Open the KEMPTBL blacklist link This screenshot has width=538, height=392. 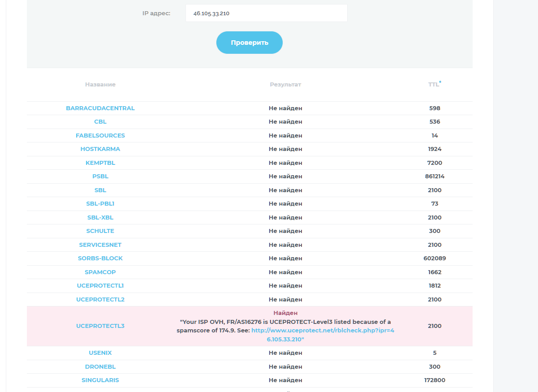pos(100,163)
